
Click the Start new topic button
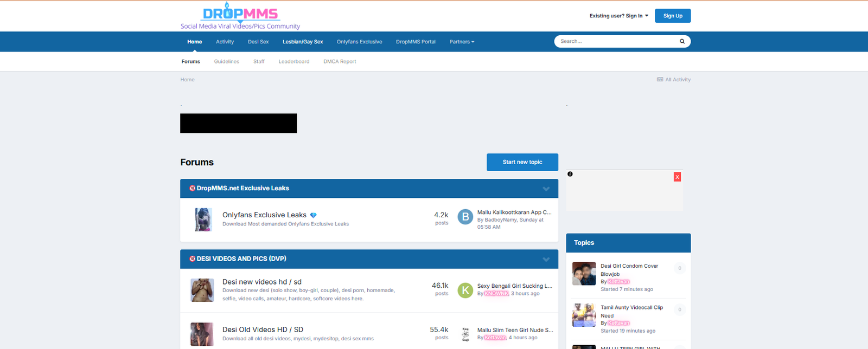tap(522, 162)
